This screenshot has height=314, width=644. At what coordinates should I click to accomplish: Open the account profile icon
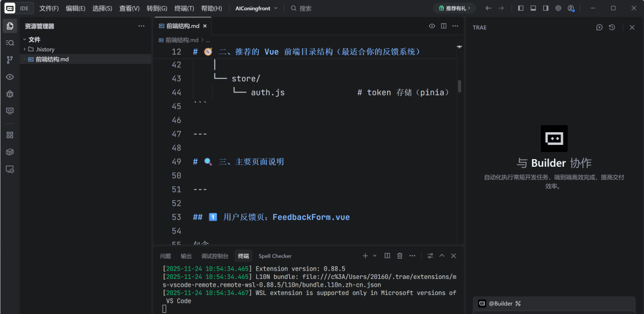coord(571,8)
